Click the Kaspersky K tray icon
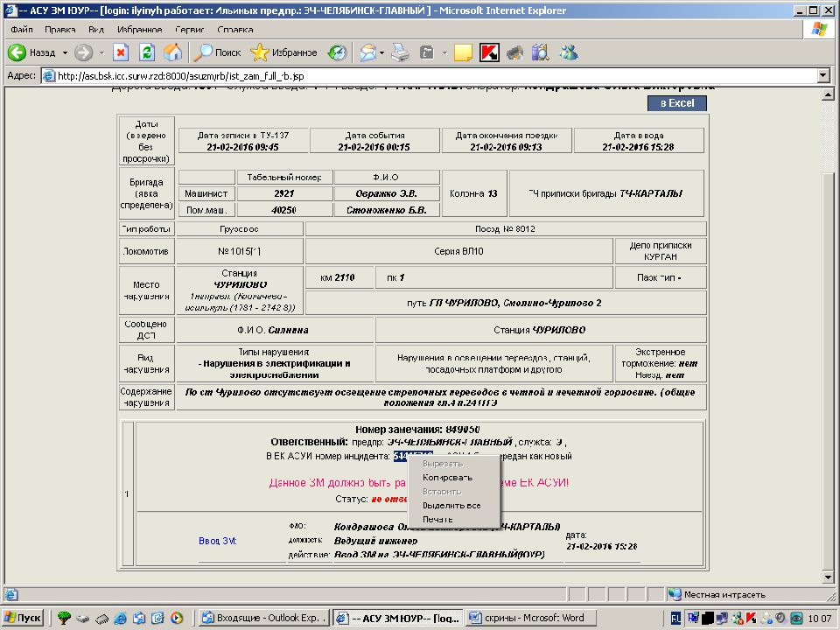Viewport: 840px width, 630px height. (751, 619)
